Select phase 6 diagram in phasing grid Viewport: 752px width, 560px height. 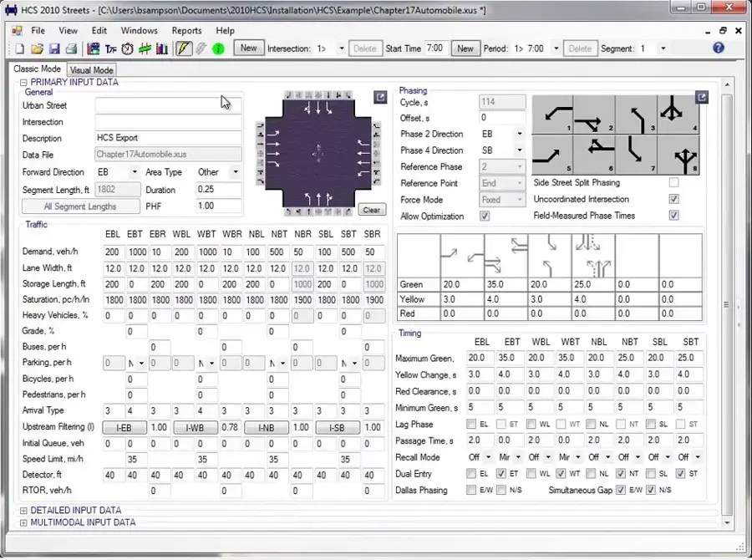pyautogui.click(x=595, y=155)
